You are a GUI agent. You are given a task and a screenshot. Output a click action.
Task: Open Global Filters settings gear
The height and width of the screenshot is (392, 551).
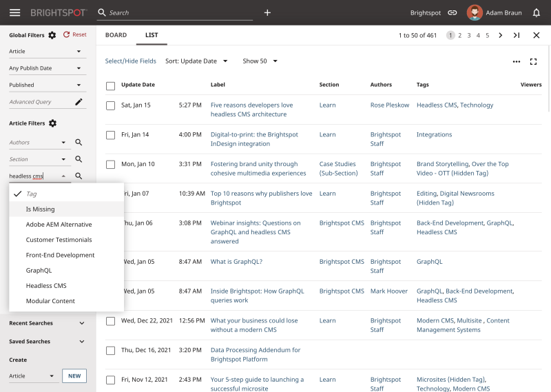click(52, 34)
